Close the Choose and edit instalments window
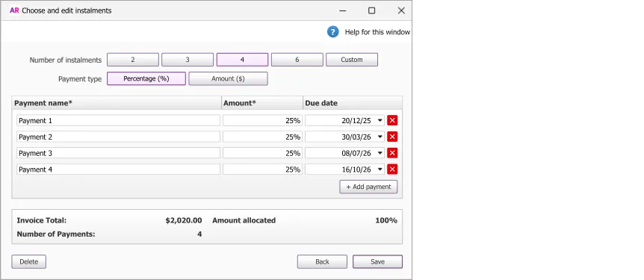The height and width of the screenshot is (280, 644). pos(401,10)
